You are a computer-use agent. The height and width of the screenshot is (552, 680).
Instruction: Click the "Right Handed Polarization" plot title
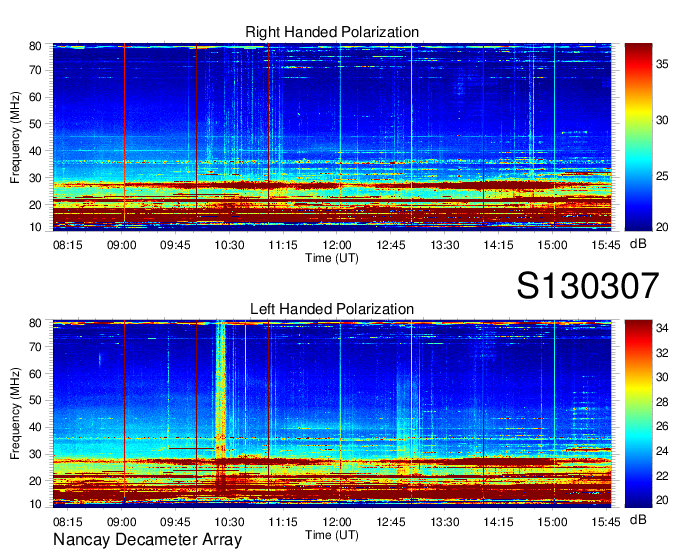(332, 32)
